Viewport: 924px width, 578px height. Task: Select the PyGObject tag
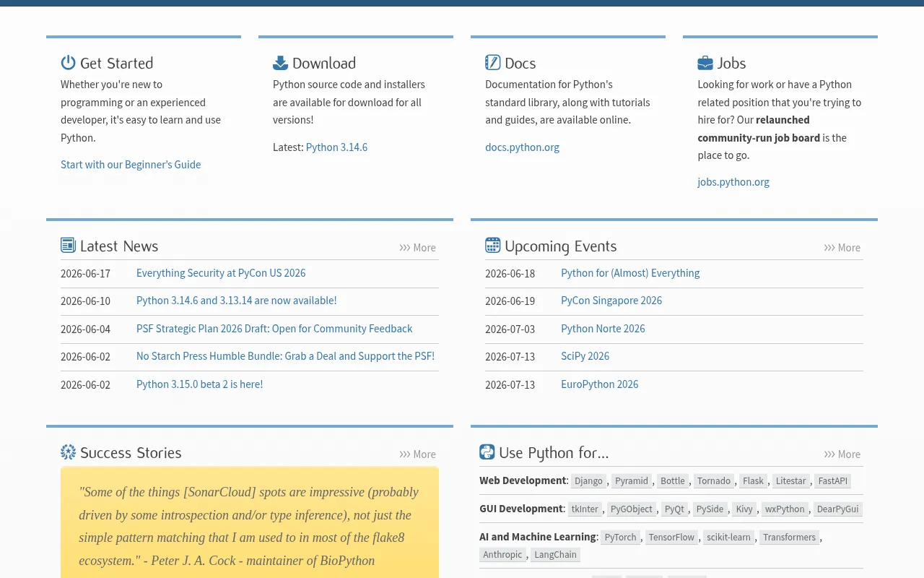[632, 509]
